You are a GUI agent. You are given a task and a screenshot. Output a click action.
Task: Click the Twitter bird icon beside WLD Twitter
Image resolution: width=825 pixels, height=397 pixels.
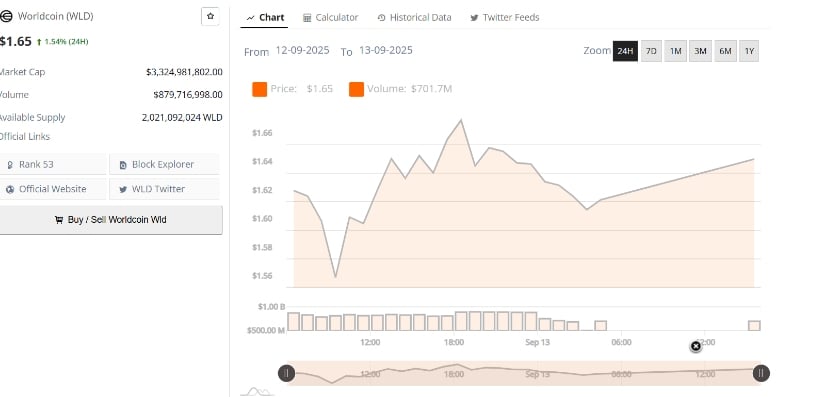pyautogui.click(x=123, y=190)
